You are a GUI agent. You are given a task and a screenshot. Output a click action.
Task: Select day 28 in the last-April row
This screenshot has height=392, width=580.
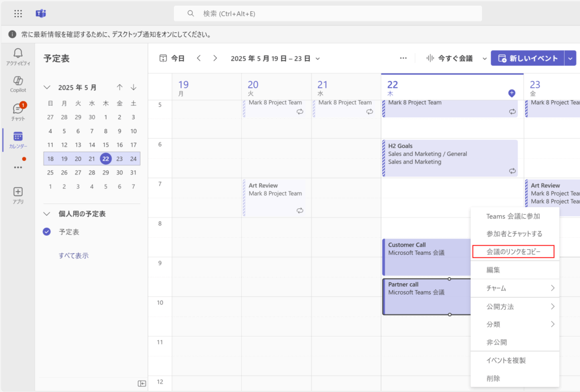pos(65,117)
